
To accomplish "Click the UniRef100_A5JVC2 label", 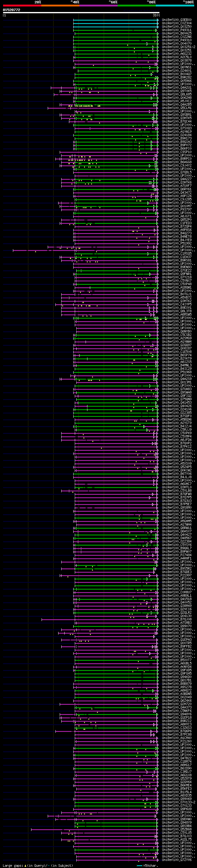I will pos(177,101).
